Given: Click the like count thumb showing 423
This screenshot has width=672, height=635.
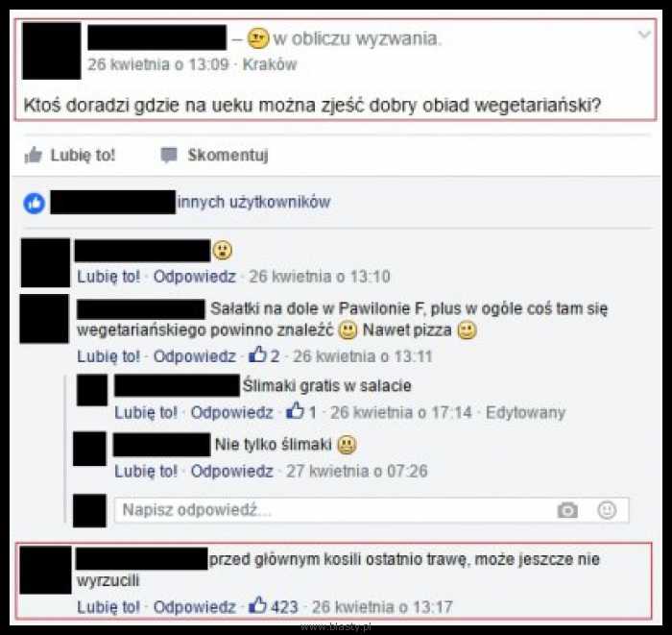Looking at the screenshot, I should point(257,605).
